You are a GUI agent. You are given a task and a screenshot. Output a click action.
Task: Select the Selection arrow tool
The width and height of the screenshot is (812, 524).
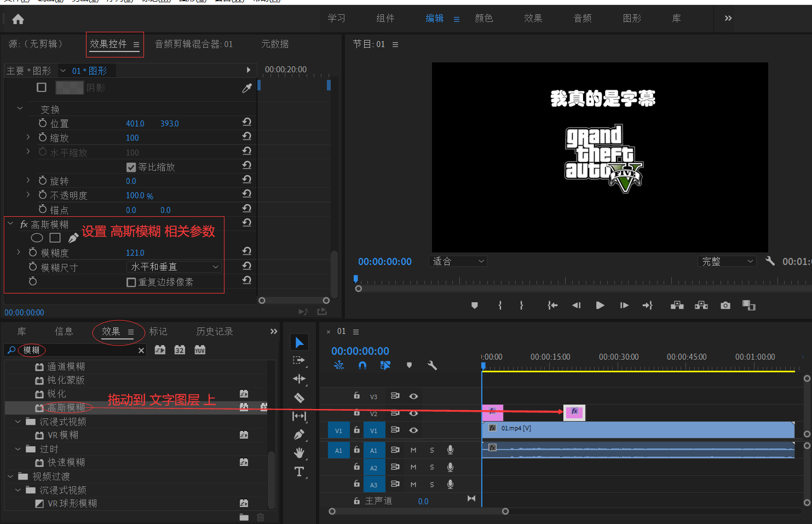pyautogui.click(x=299, y=343)
